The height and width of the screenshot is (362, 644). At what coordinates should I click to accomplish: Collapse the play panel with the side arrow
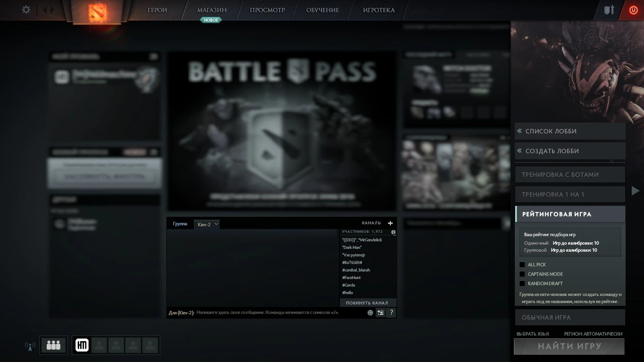click(x=636, y=191)
